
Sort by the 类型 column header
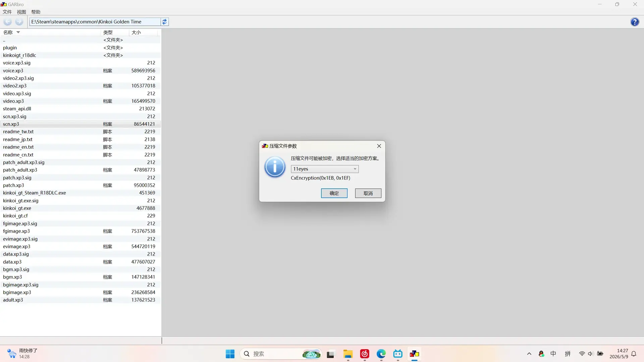115,32
